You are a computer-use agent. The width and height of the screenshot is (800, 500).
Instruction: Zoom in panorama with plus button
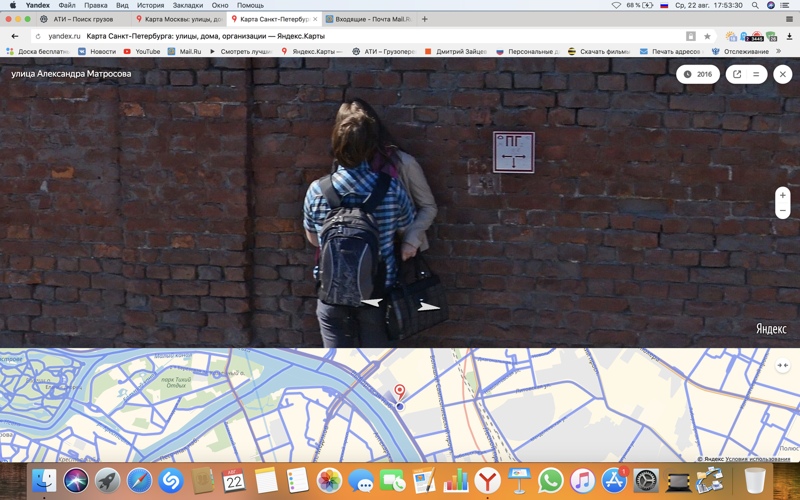782,195
